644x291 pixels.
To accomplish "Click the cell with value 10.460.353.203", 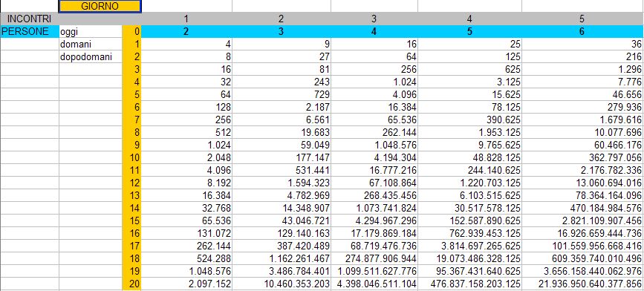I will click(282, 284).
